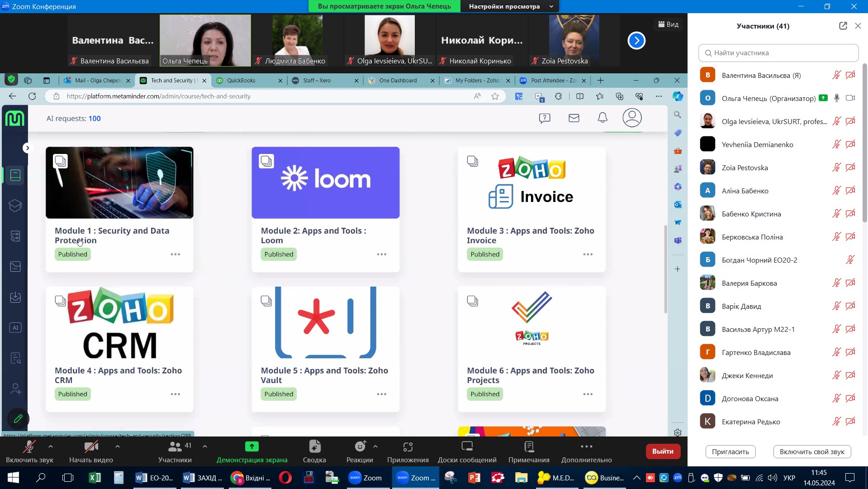The image size is (868, 489).
Task: Open download icon in left sidebar
Action: [15, 297]
